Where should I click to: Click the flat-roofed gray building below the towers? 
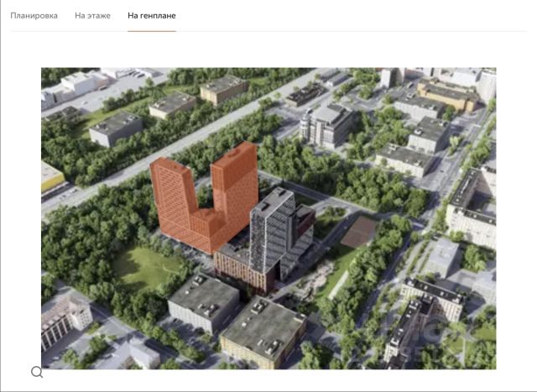pos(203,301)
